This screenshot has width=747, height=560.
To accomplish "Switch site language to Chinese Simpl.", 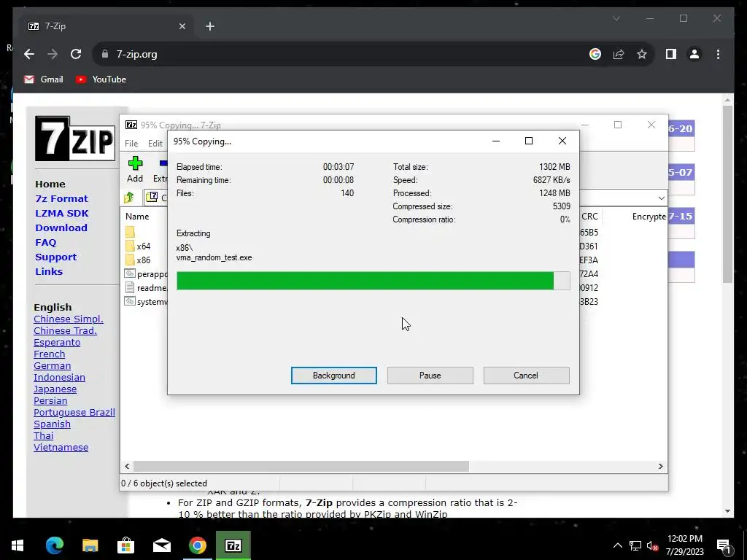I will (x=68, y=319).
